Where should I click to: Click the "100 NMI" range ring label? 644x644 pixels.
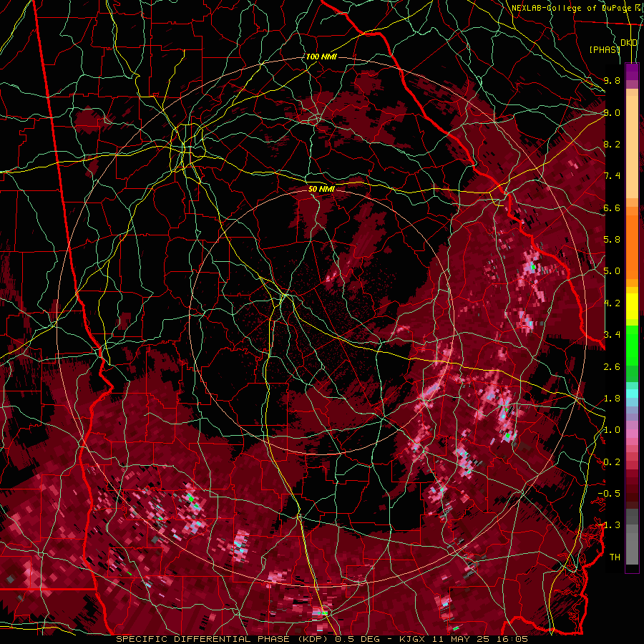coord(321,57)
